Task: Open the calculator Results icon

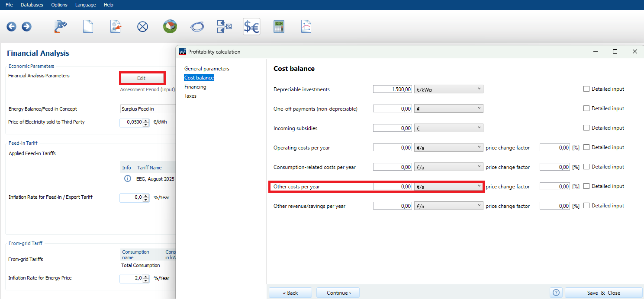Action: [279, 27]
